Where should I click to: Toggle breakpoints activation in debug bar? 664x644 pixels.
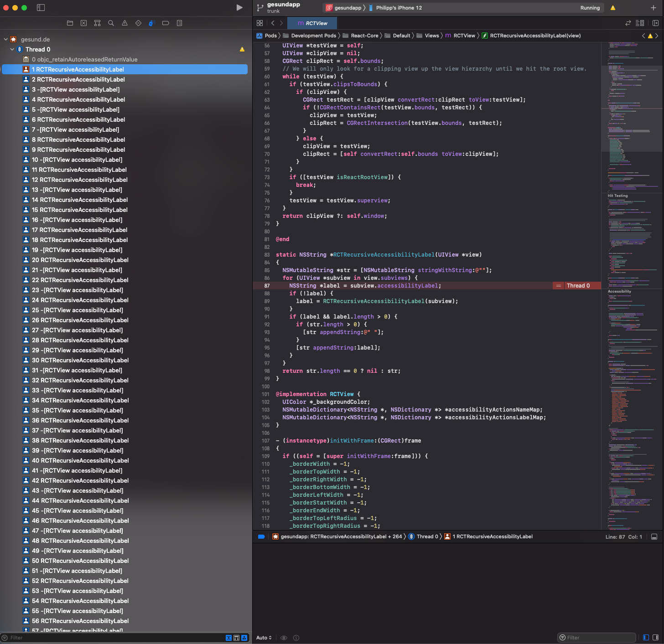click(261, 536)
